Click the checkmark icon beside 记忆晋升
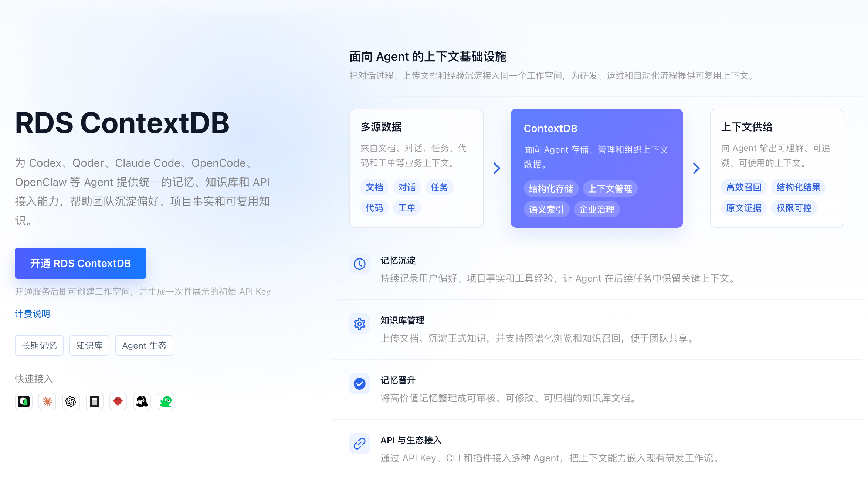This screenshot has width=868, height=485. pos(360,384)
